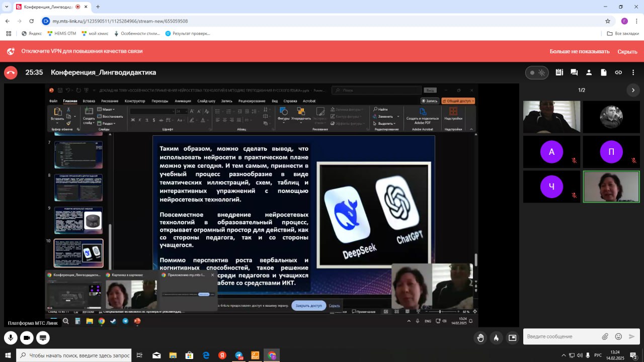The height and width of the screenshot is (362, 644).
Task: Click the PowerPoint search box
Action: click(376, 90)
